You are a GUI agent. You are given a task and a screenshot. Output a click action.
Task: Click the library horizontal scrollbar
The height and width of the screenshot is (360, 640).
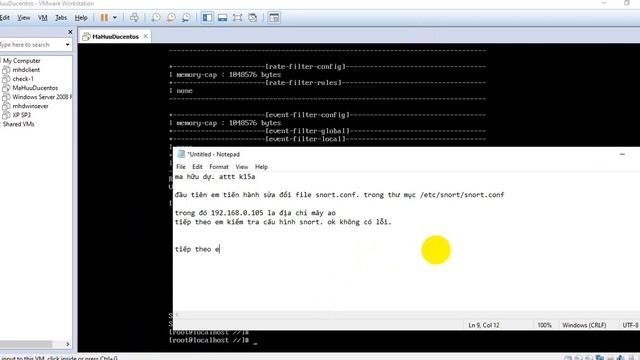point(26,344)
